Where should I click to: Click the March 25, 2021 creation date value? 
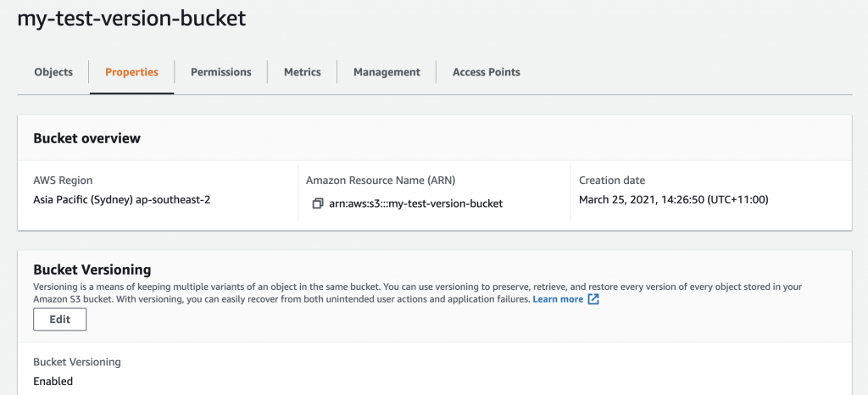coord(674,200)
